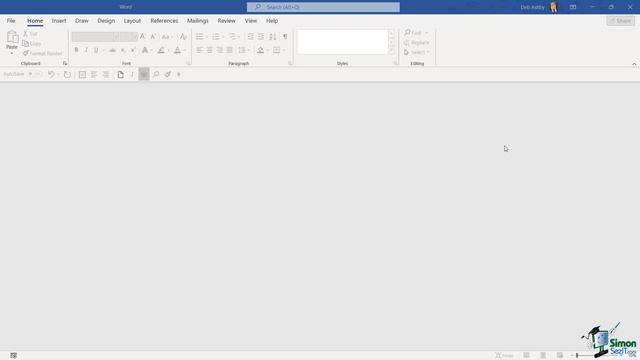Select the Format Painter tool
Viewport: 640px width, 360px height.
(x=42, y=53)
